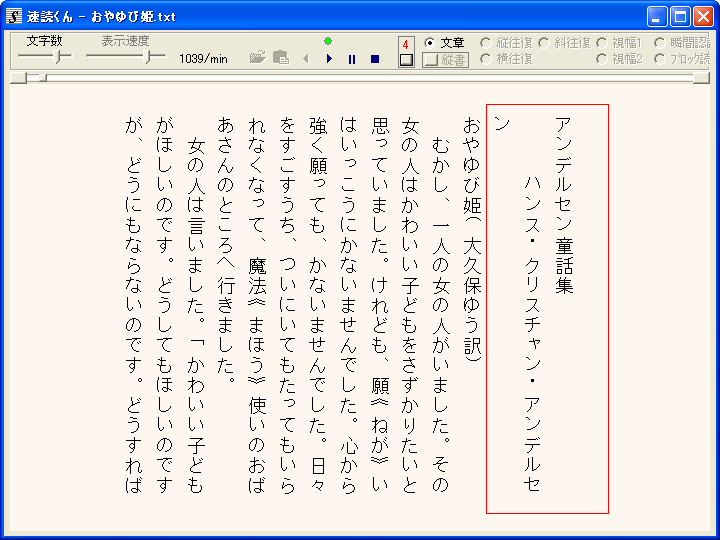Stop playback with the square button

click(375, 59)
